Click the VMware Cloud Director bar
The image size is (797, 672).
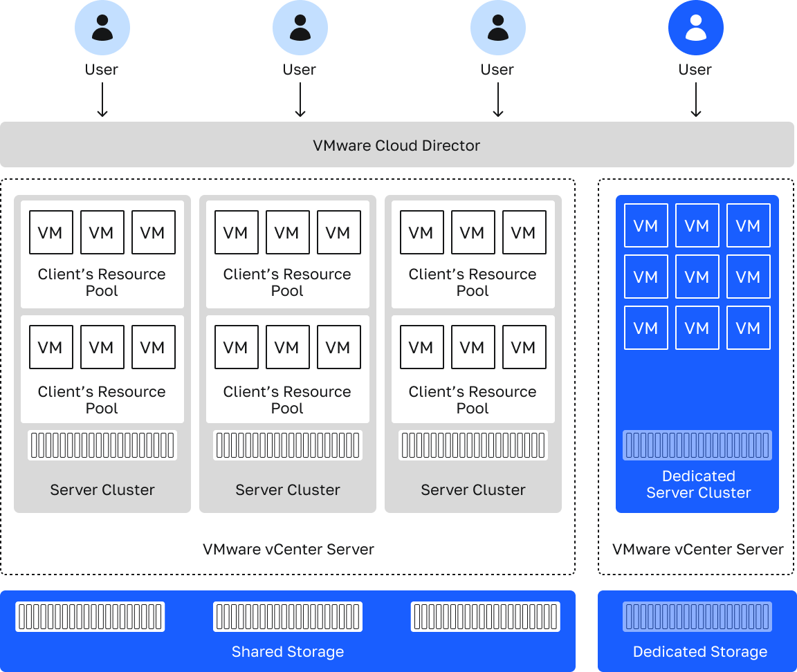pyautogui.click(x=396, y=145)
